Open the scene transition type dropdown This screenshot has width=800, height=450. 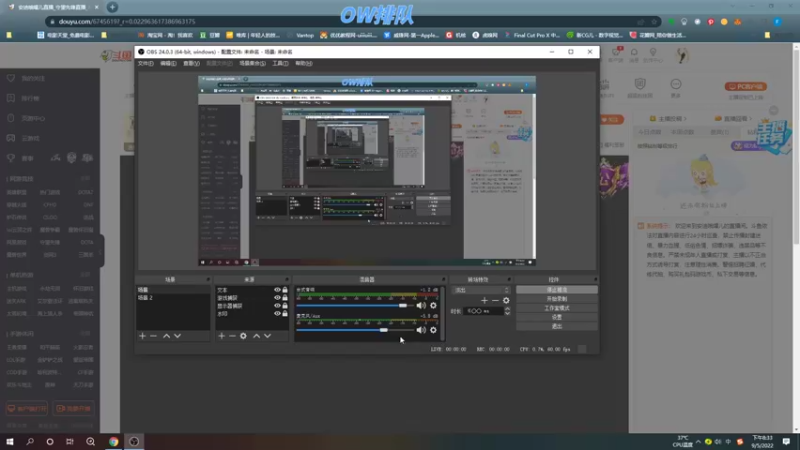[481, 290]
